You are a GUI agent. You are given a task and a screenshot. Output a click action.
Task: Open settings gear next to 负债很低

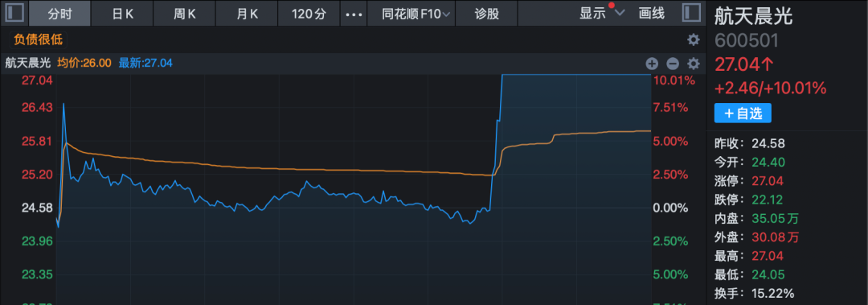tap(693, 40)
